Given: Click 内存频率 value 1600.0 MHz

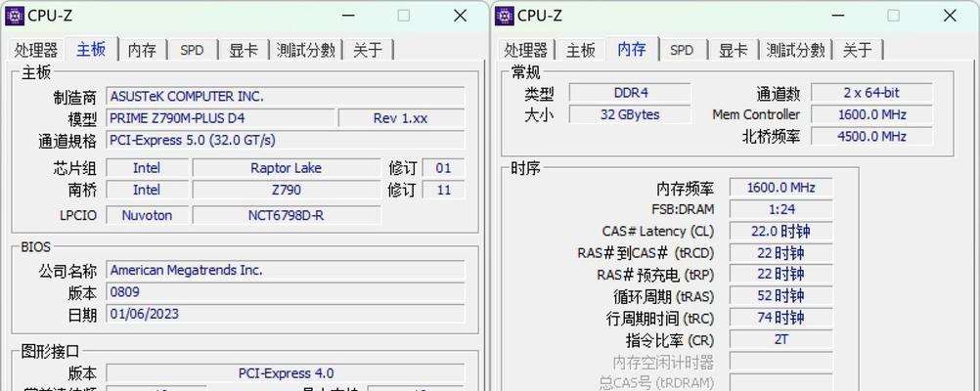Looking at the screenshot, I should click(781, 188).
